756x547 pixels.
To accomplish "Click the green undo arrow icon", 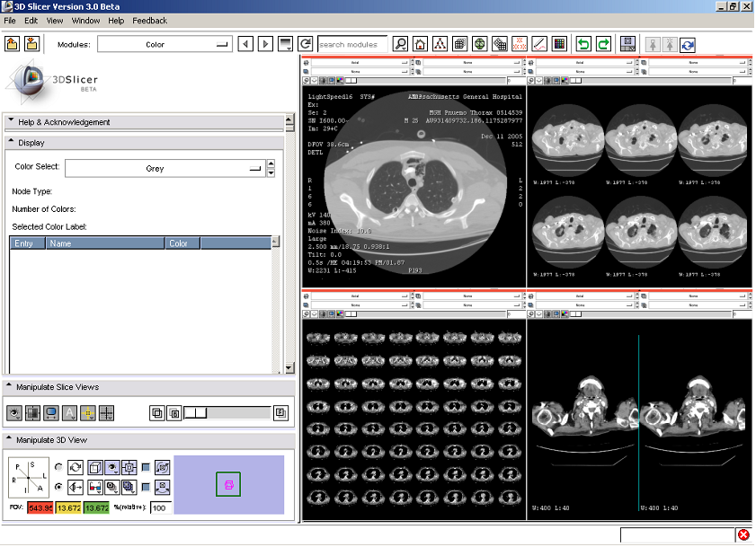I will click(584, 44).
